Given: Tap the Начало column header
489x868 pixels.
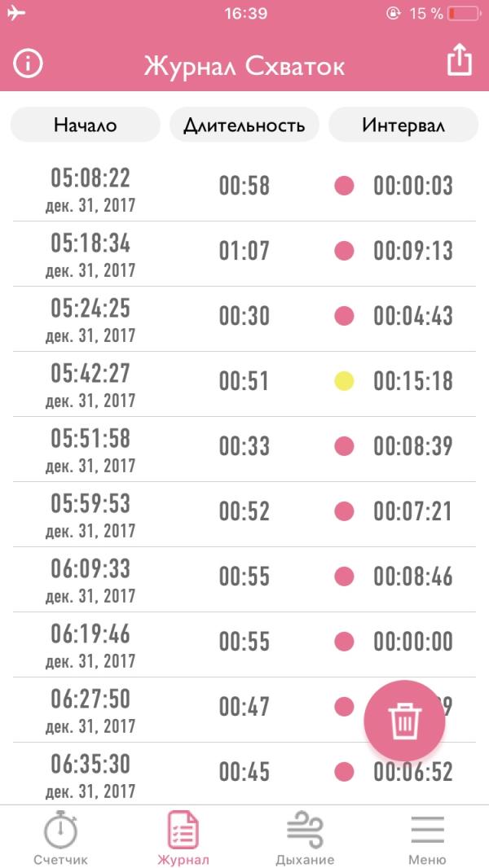Looking at the screenshot, I should 85,125.
